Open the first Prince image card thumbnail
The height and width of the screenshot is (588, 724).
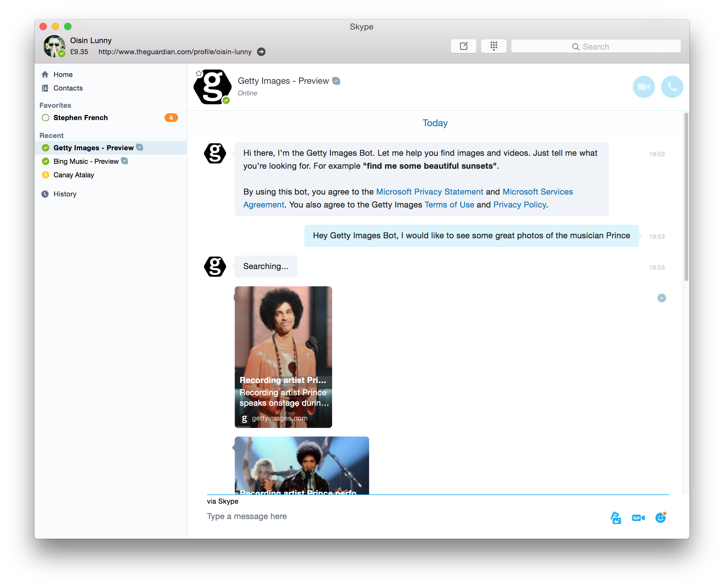point(283,357)
